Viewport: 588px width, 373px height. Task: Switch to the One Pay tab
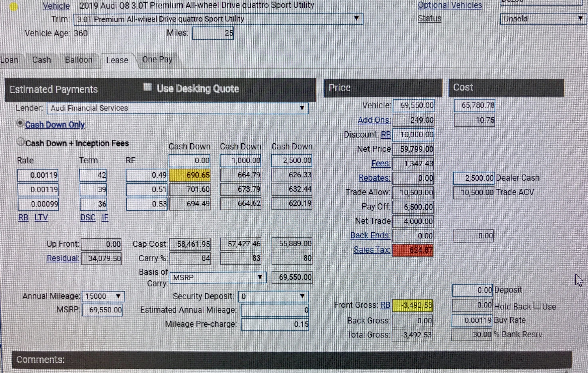157,59
